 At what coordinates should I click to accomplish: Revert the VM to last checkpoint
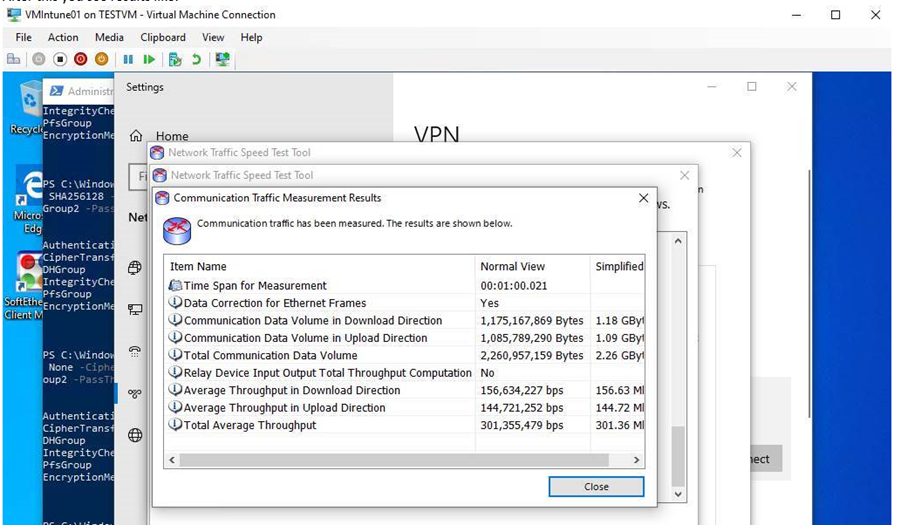click(x=197, y=59)
